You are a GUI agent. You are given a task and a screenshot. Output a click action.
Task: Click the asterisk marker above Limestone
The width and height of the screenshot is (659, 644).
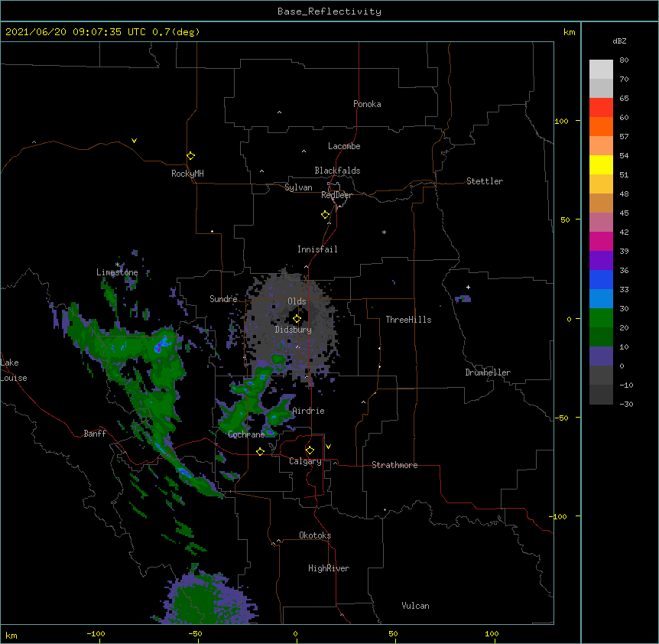(x=117, y=265)
